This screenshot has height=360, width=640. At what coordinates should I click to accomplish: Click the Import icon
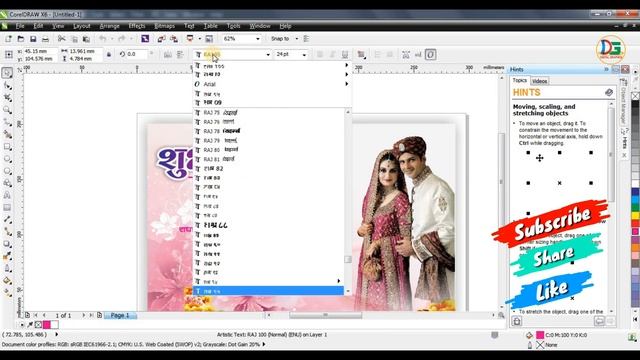(x=162, y=39)
